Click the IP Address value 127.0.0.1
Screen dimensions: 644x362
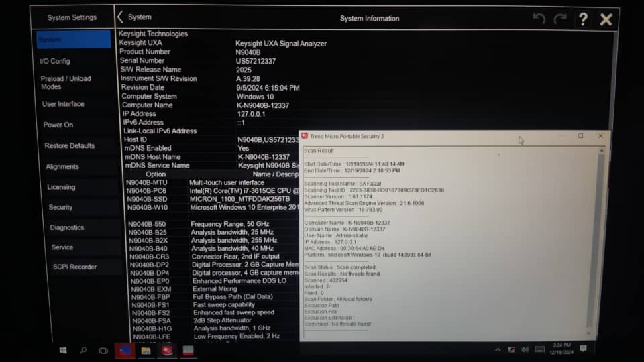pyautogui.click(x=251, y=114)
